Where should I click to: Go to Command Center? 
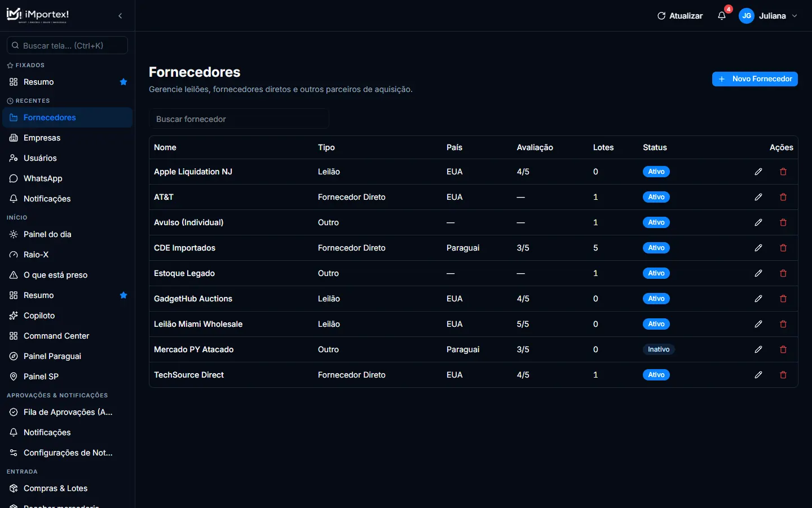(x=68, y=336)
